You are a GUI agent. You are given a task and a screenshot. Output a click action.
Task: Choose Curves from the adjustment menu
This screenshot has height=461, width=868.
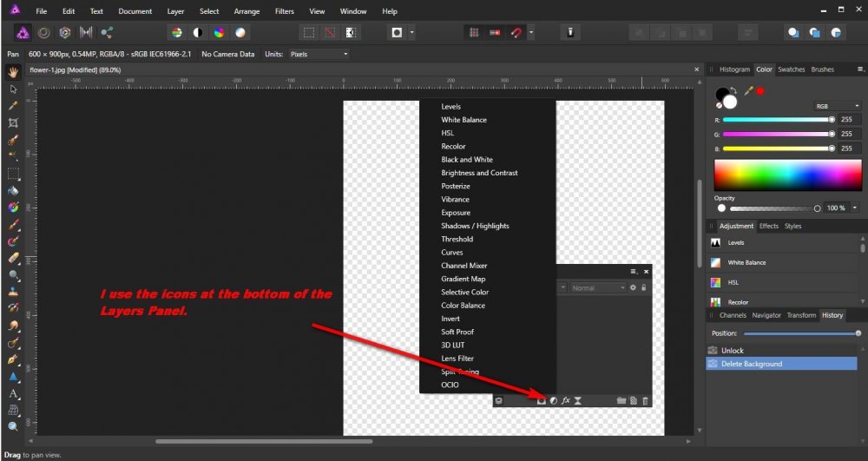pos(452,253)
